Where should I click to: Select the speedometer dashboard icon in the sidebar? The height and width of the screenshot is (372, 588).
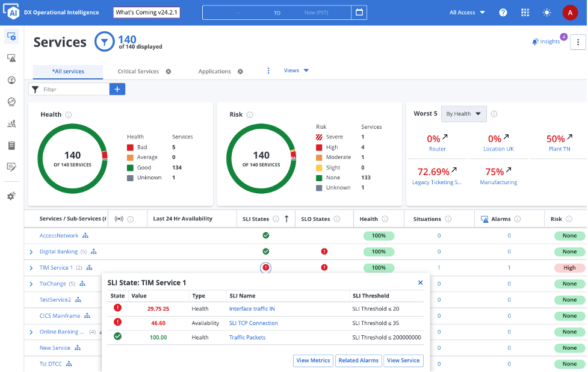(x=11, y=80)
